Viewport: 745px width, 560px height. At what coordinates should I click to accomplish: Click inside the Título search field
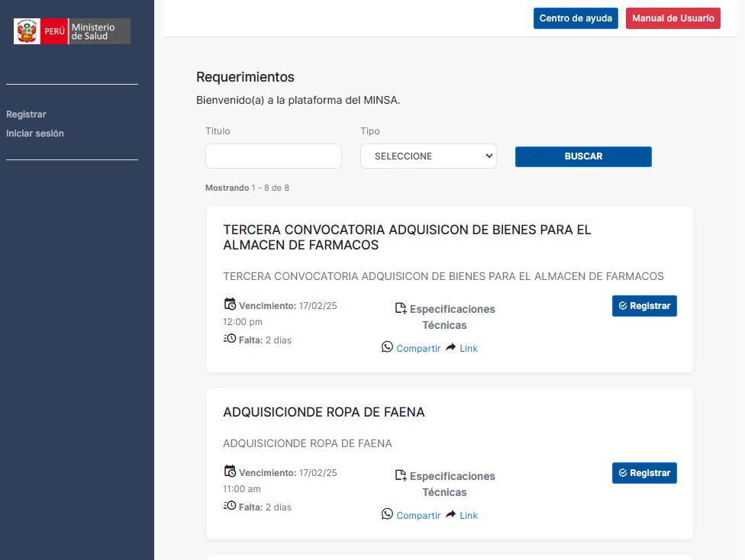[x=273, y=156]
